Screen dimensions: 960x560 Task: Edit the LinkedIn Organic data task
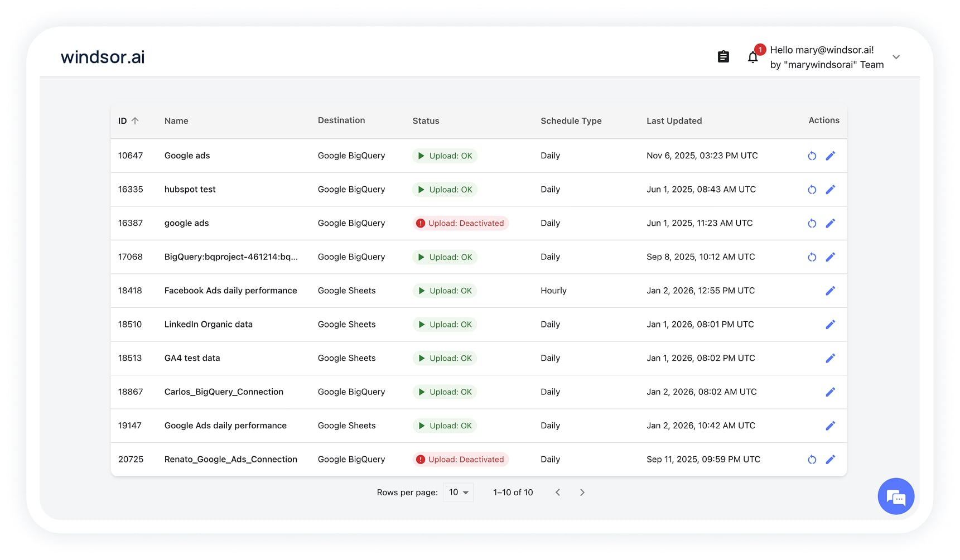pyautogui.click(x=830, y=325)
